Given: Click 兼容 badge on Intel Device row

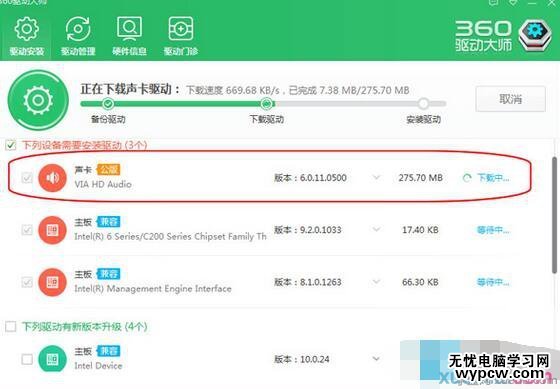Looking at the screenshot, I should (x=108, y=351).
